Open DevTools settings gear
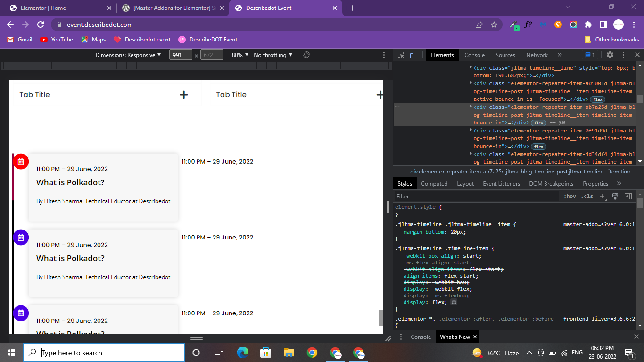Viewport: 644px width, 362px height. [610, 55]
